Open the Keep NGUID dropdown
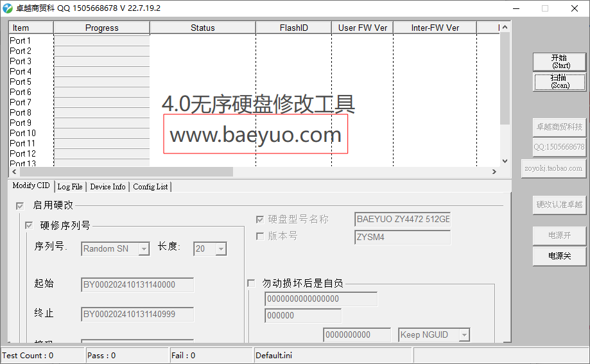 [434, 334]
